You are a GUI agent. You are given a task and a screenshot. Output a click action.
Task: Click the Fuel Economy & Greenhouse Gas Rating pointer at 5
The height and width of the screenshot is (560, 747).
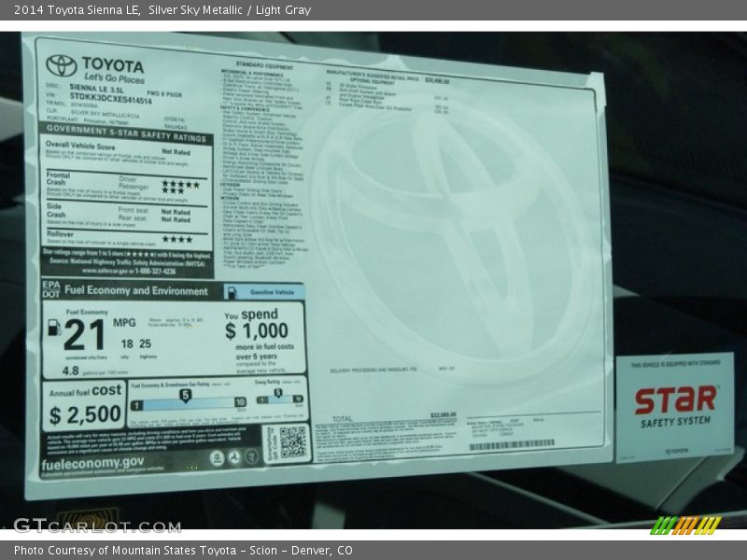pyautogui.click(x=185, y=395)
